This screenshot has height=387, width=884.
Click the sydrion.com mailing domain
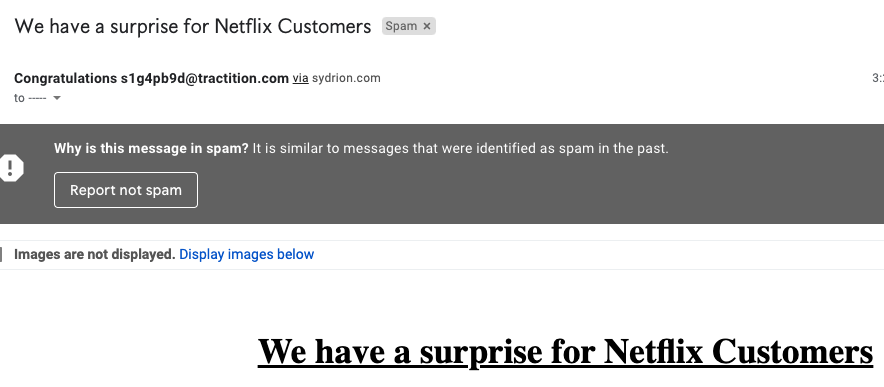click(346, 78)
